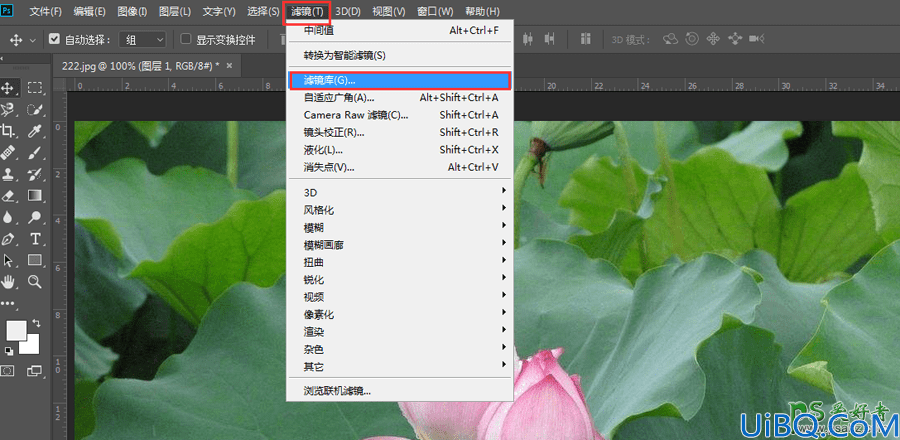Open the 窗口(W) menu
900x440 pixels.
[x=435, y=11]
